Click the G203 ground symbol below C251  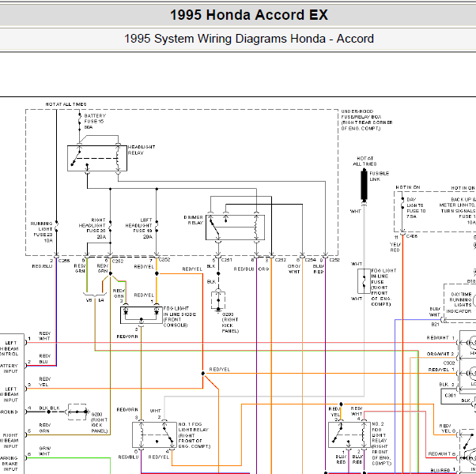pyautogui.click(x=218, y=300)
